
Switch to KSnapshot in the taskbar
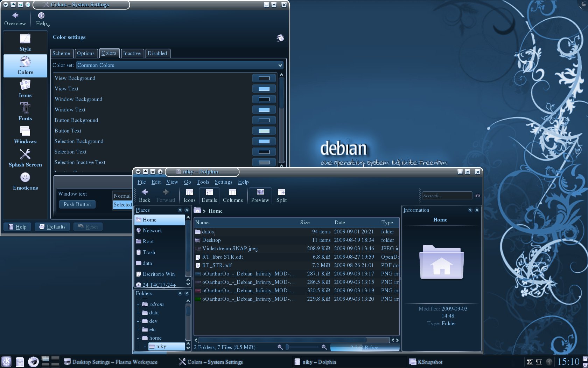pyautogui.click(x=426, y=362)
